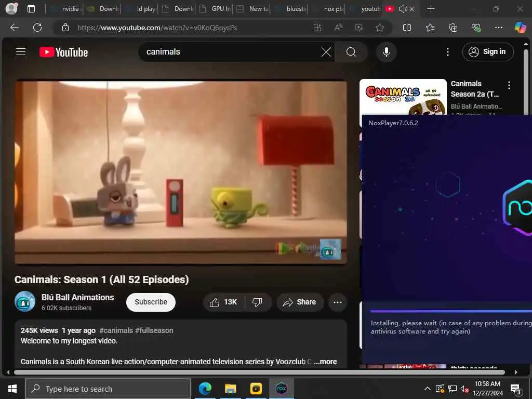This screenshot has height=399, width=532.
Task: Open the apps icon in address bar
Action: coord(317,28)
